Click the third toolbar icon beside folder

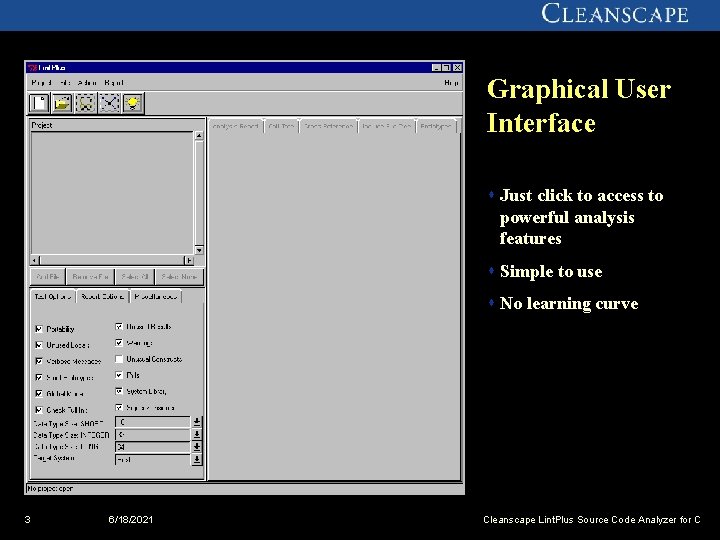tap(86, 103)
